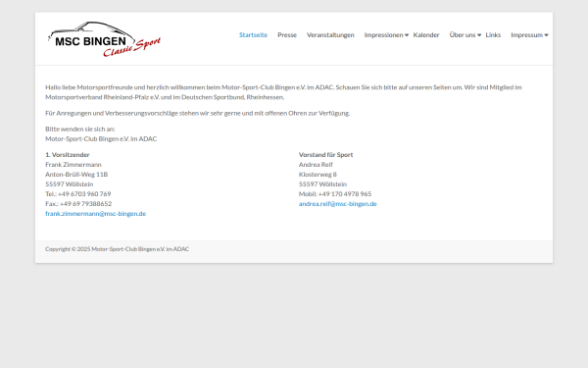
Task: Click the mobile number +49 170 4978 965
Action: click(x=345, y=194)
